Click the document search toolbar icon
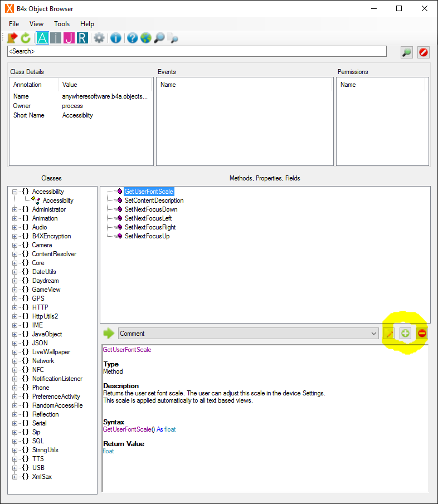The width and height of the screenshot is (438, 504). pos(174,38)
